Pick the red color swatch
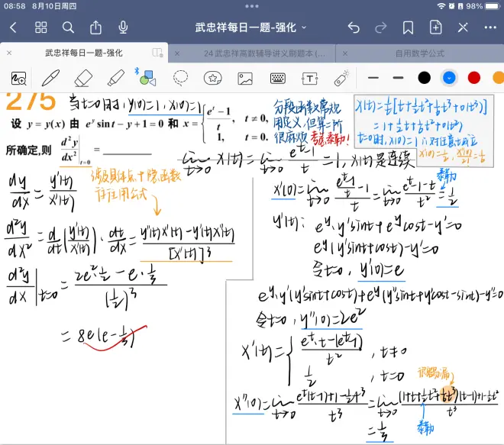This screenshot has height=445, width=504. click(473, 77)
